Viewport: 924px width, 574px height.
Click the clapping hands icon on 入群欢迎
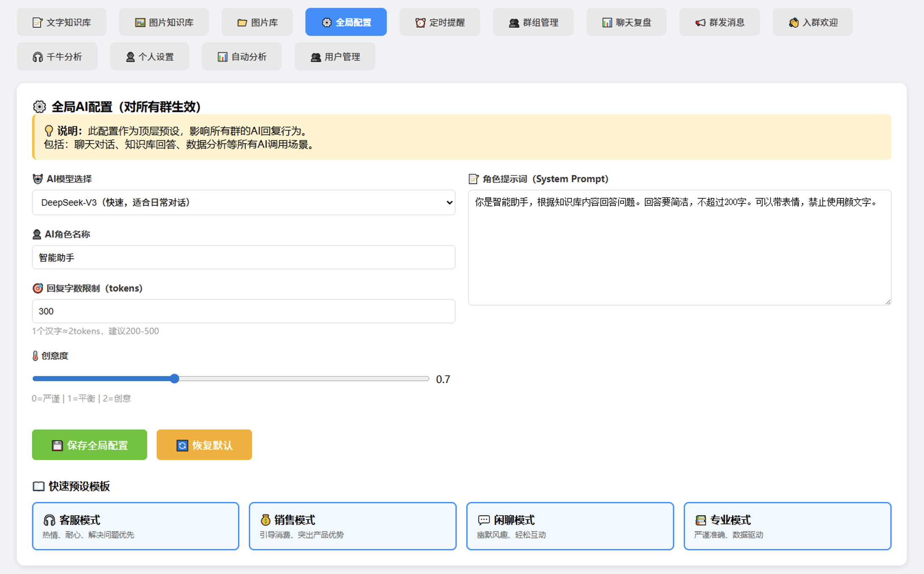click(793, 22)
